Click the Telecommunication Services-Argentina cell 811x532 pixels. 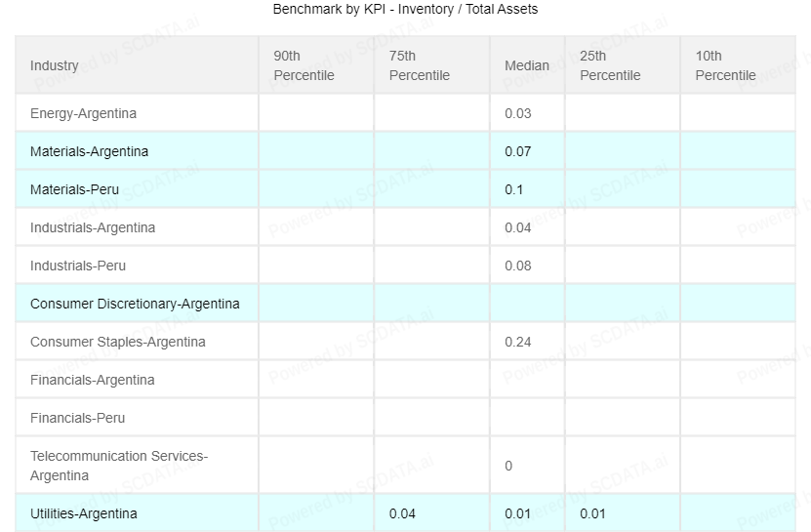[119, 466]
